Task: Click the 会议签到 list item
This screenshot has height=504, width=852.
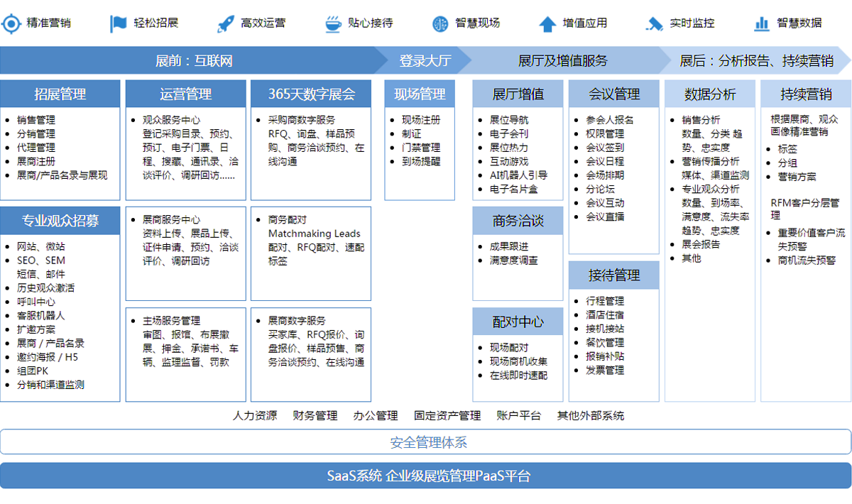Action: 605,148
